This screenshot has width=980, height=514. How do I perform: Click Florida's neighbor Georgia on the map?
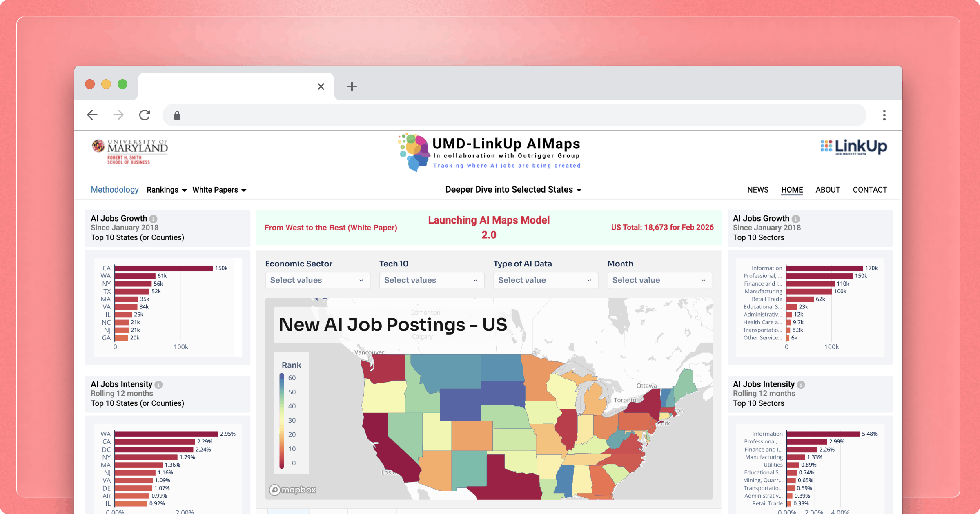[x=601, y=481]
